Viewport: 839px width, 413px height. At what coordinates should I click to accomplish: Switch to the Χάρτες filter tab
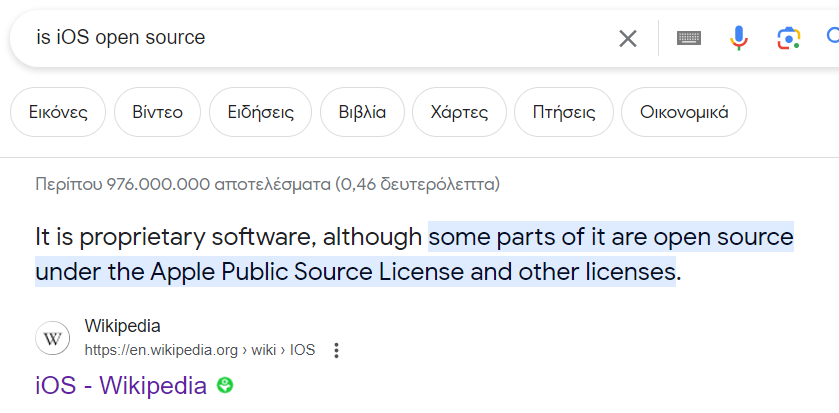click(x=459, y=112)
